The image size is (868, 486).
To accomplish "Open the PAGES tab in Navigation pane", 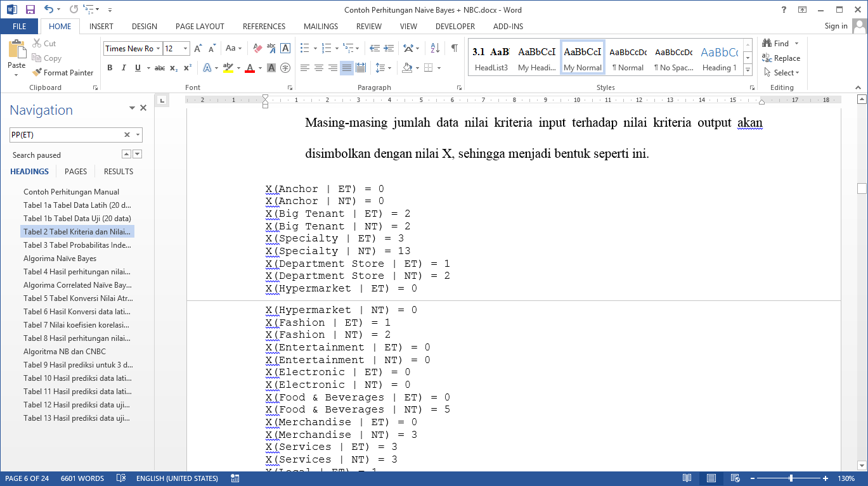I will [75, 172].
